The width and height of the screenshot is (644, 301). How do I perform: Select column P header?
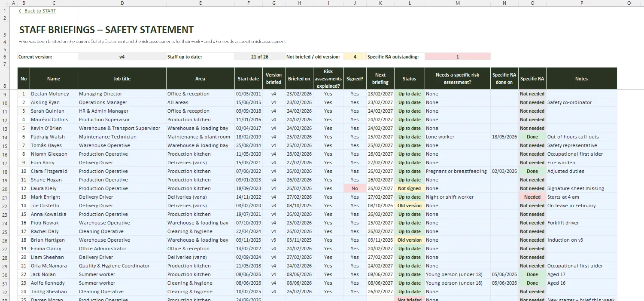[581, 3]
